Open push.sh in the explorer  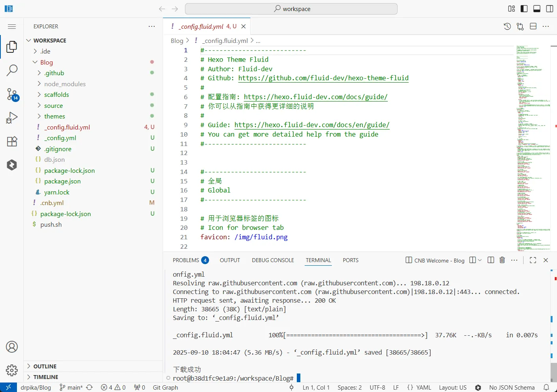click(51, 224)
